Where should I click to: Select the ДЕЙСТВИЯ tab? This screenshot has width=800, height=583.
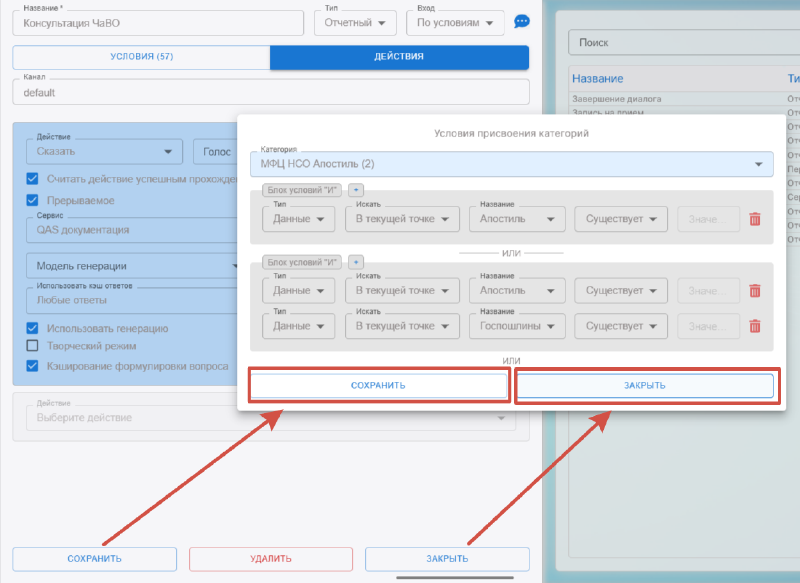[x=399, y=57]
